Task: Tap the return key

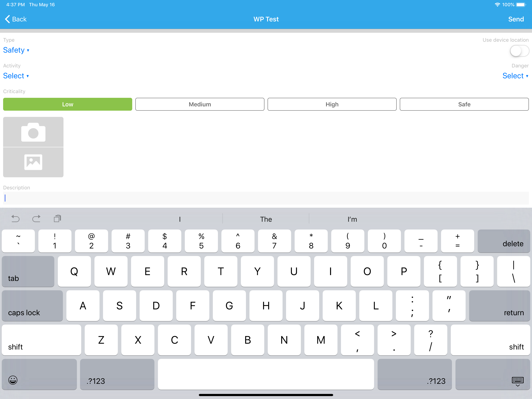Action: [x=499, y=306]
